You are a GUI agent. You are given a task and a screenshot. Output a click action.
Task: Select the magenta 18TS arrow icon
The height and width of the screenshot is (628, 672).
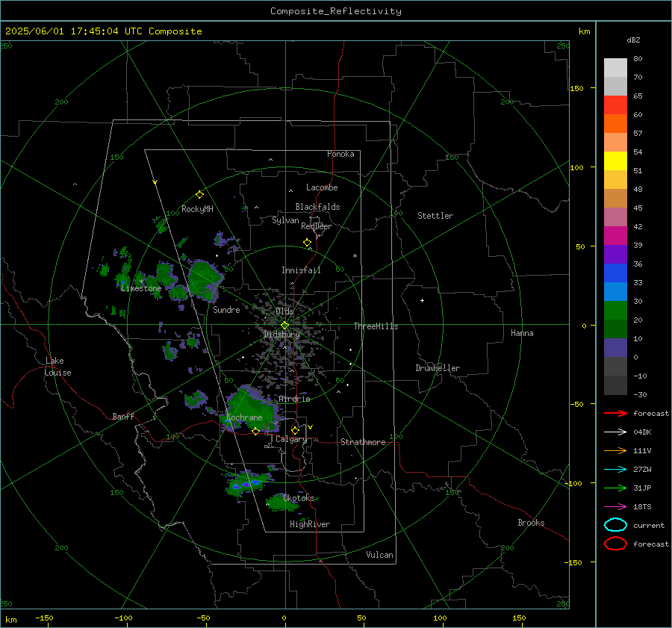click(615, 507)
